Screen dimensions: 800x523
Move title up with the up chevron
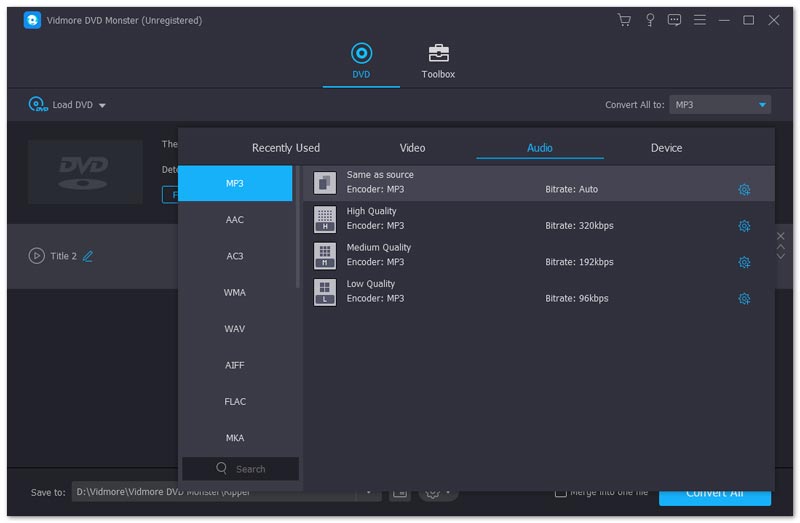pos(781,247)
